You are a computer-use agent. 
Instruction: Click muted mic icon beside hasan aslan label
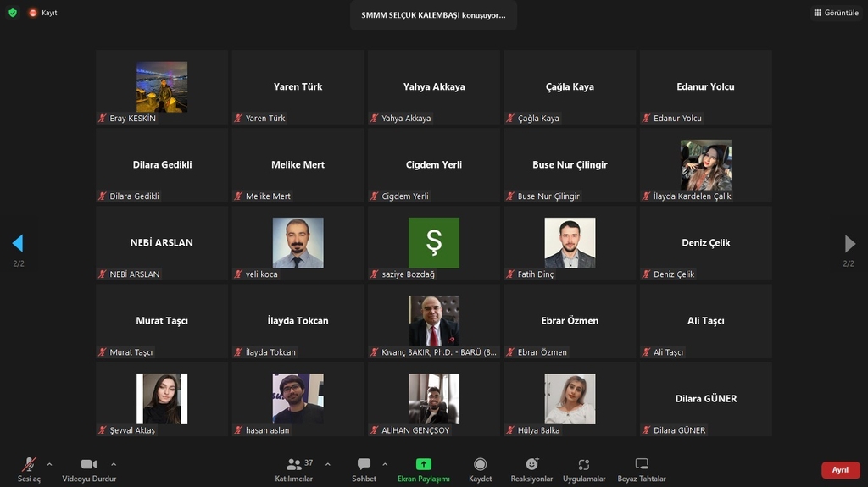point(238,430)
